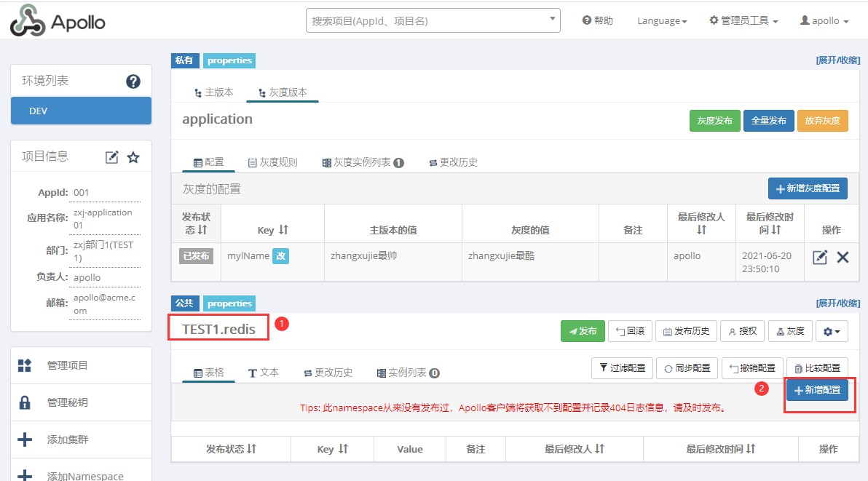Delete the mylName config via the X icon
868x481 pixels.
point(841,257)
